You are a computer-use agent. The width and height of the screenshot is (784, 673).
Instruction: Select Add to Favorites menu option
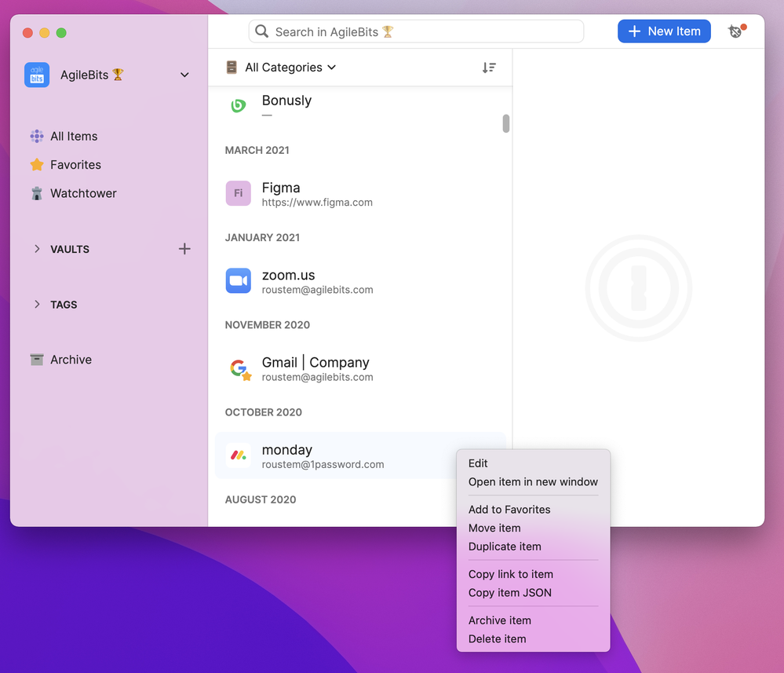coord(509,510)
